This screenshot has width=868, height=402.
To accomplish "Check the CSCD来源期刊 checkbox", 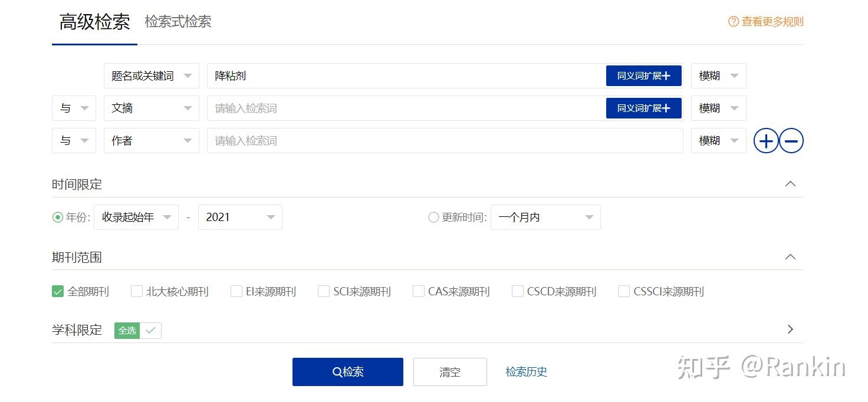I will click(518, 291).
